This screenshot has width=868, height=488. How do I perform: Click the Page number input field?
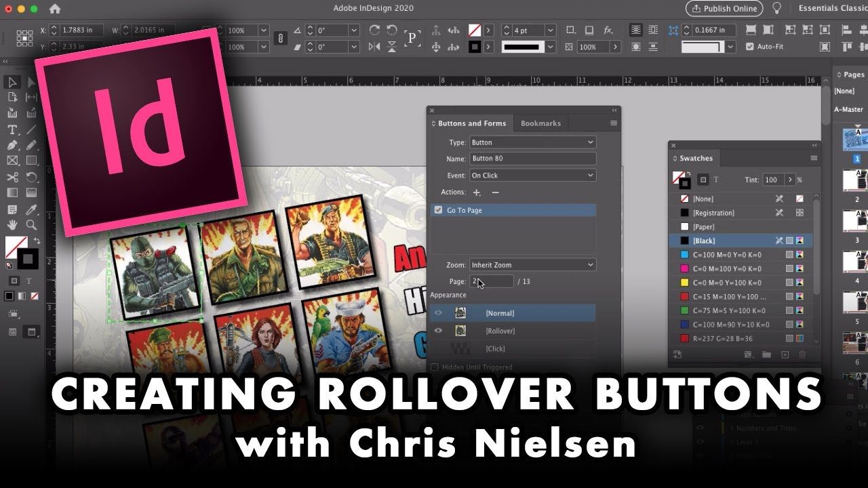pos(492,281)
